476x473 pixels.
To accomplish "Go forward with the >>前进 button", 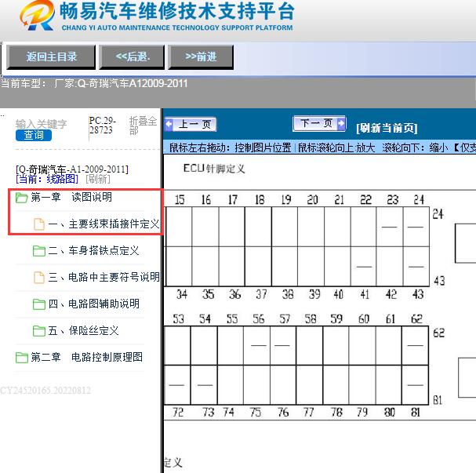I will coord(201,57).
